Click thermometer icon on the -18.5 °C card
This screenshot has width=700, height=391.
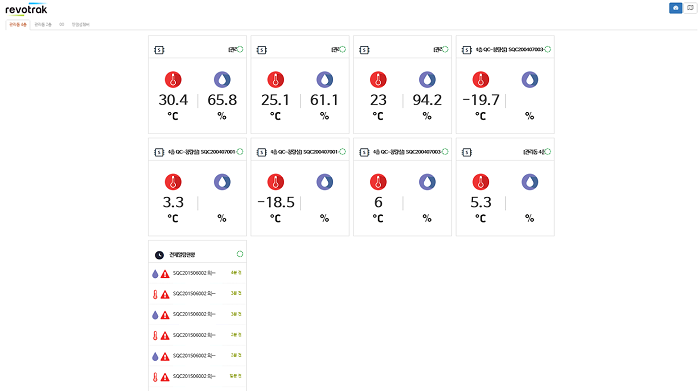(x=275, y=182)
